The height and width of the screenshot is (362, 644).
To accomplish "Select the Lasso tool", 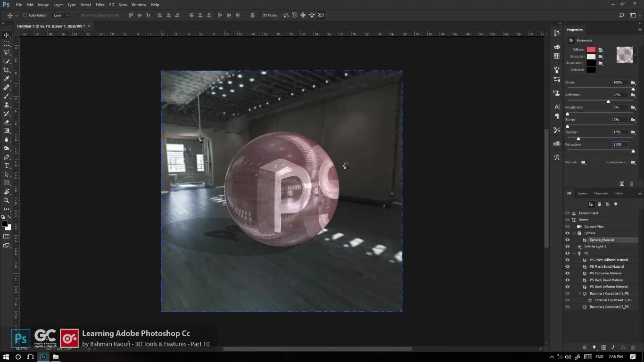I will [7, 52].
